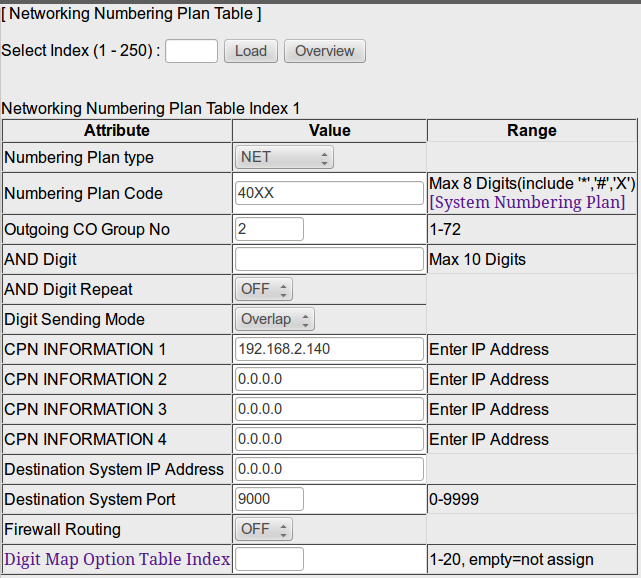Focus the Outgoing CO Group No field
The height and width of the screenshot is (578, 641).
[x=269, y=229]
